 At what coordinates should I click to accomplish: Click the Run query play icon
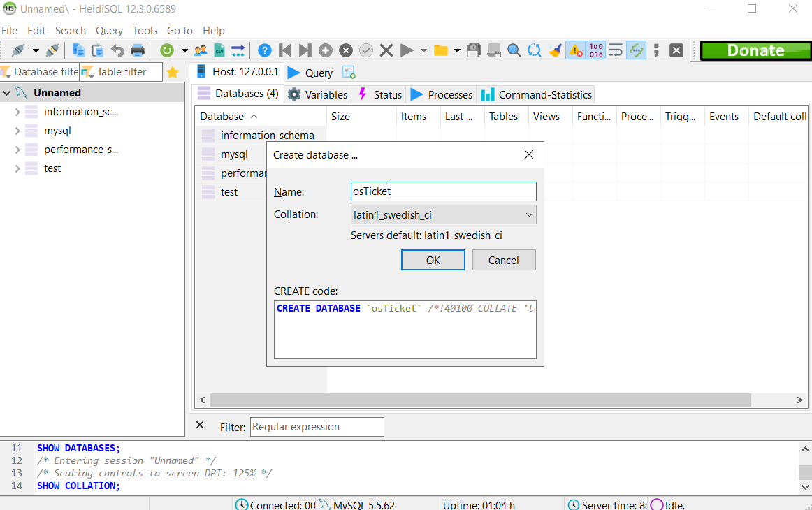407,50
